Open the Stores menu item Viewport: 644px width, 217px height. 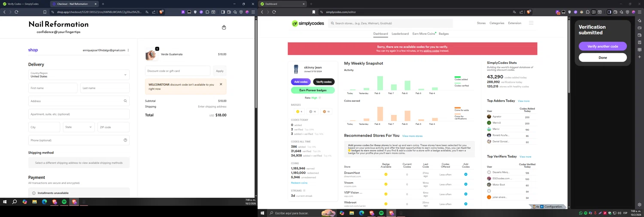click(481, 23)
